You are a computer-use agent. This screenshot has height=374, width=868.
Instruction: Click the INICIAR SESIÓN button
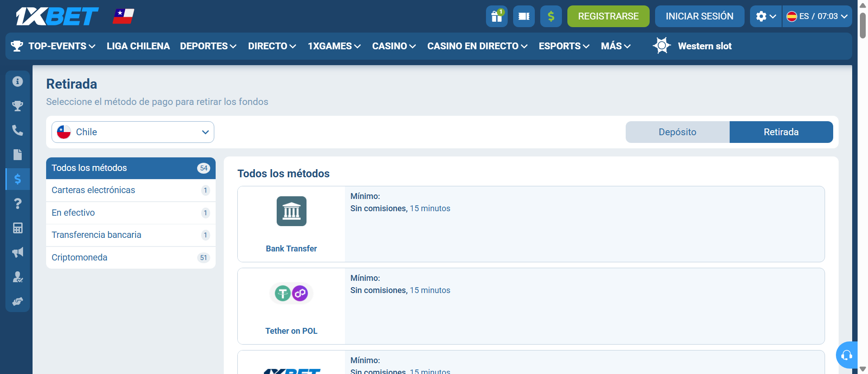pyautogui.click(x=700, y=16)
